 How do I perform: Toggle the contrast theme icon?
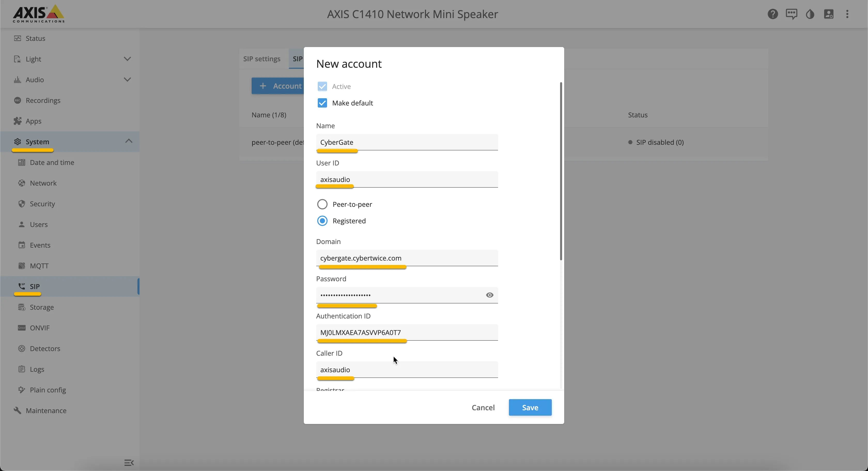point(810,14)
